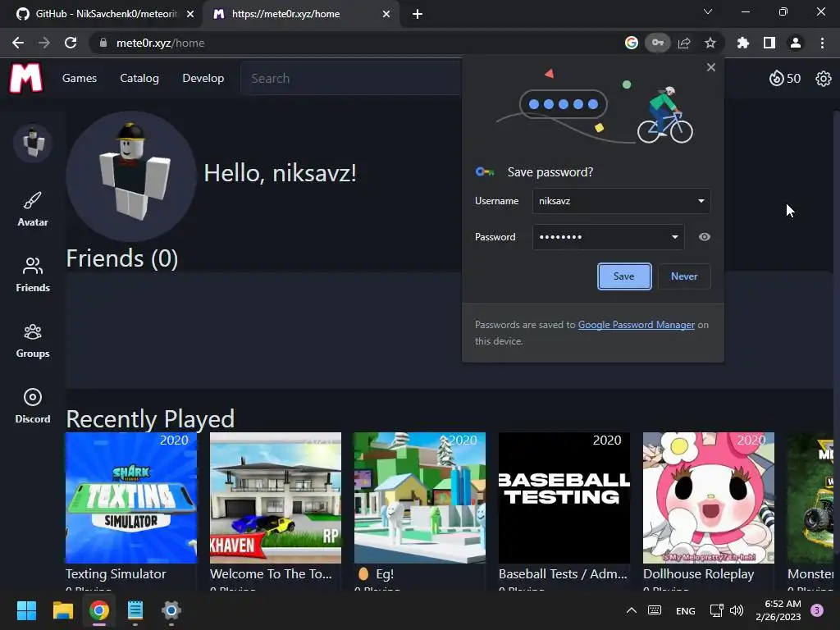Share this page icon in address bar

684,43
